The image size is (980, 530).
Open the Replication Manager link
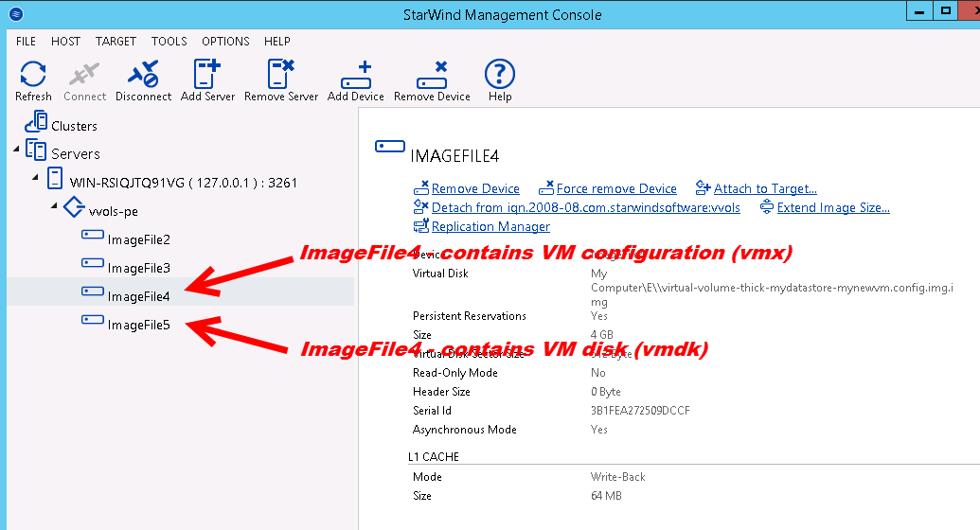click(490, 226)
